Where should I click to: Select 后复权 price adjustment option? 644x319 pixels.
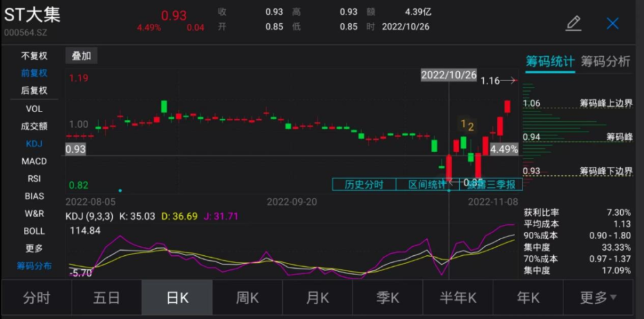[34, 91]
